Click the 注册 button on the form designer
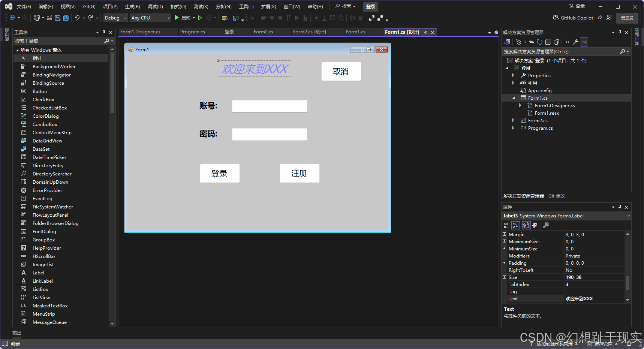This screenshot has height=349, width=644. point(300,173)
